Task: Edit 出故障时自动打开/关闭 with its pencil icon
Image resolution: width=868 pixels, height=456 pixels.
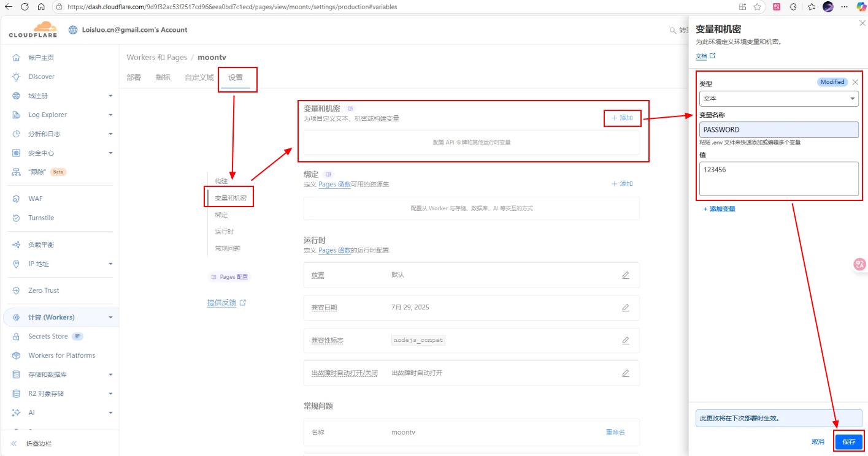Action: (x=626, y=373)
